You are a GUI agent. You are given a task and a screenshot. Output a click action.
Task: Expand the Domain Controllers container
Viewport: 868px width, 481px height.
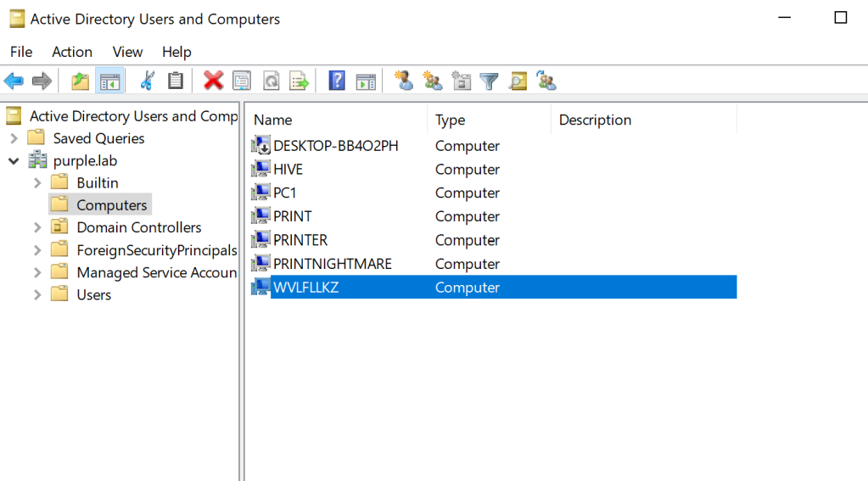36,227
